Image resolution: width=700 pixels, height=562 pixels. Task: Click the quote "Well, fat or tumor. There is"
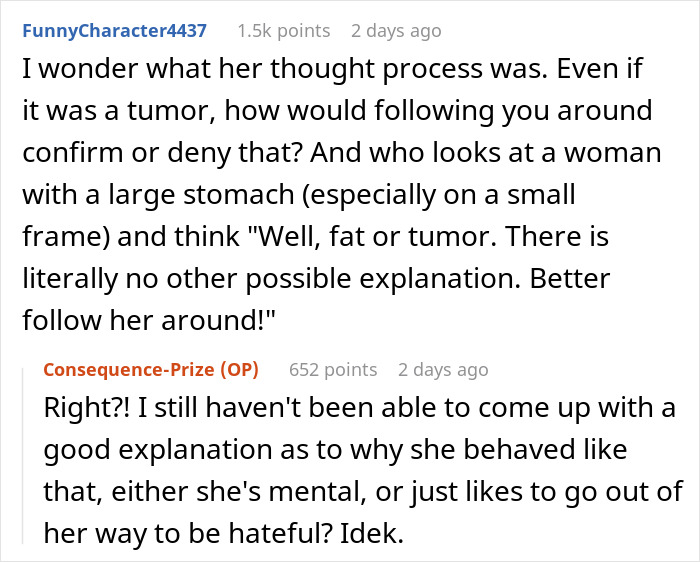(x=429, y=236)
